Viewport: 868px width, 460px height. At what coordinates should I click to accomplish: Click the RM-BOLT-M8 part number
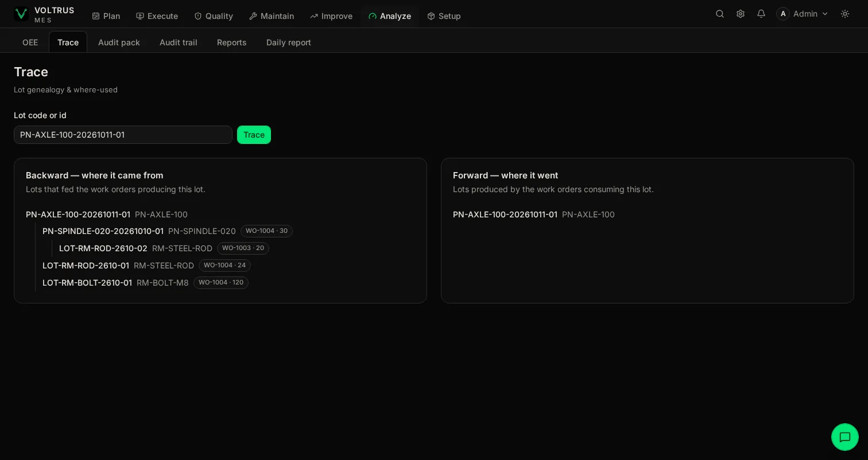[162, 283]
